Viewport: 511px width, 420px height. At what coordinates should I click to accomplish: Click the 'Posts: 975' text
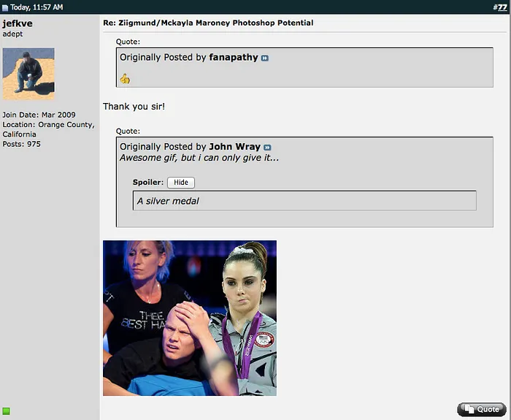(x=21, y=144)
